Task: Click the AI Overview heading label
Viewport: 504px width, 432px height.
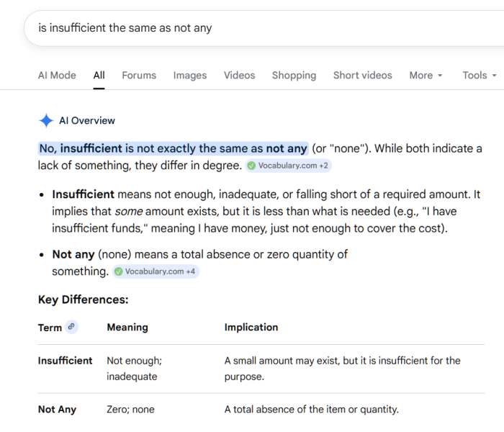Action: tap(87, 121)
